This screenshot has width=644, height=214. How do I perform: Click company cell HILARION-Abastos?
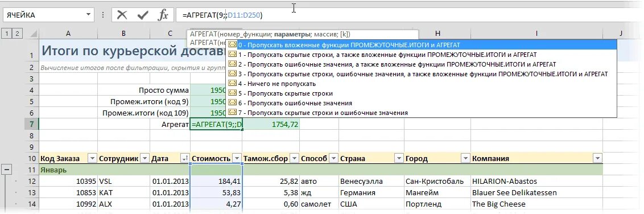536,181
